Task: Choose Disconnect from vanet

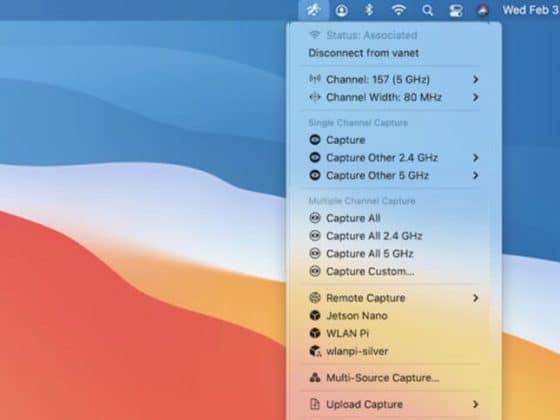Action: tap(363, 53)
